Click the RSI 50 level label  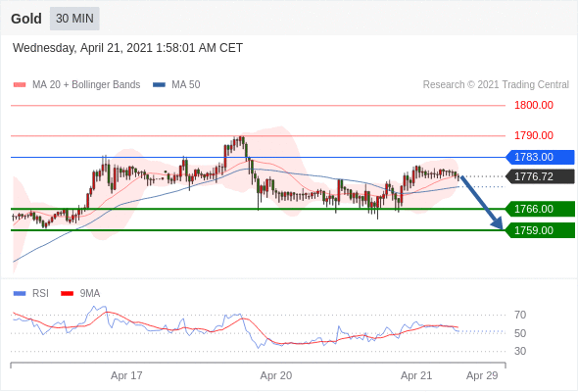click(x=520, y=333)
